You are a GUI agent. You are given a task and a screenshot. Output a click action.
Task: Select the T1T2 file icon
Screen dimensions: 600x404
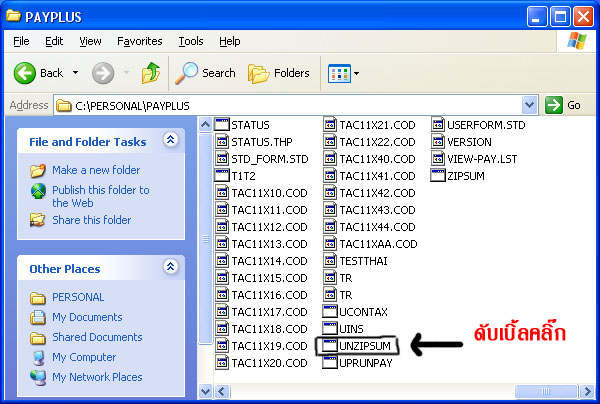tap(222, 176)
